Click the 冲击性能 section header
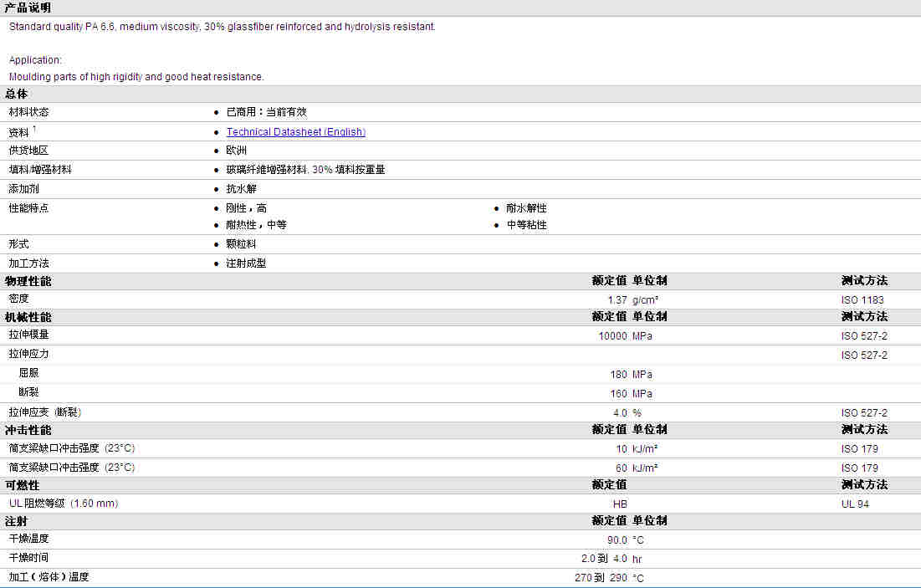921x588 pixels. point(28,431)
